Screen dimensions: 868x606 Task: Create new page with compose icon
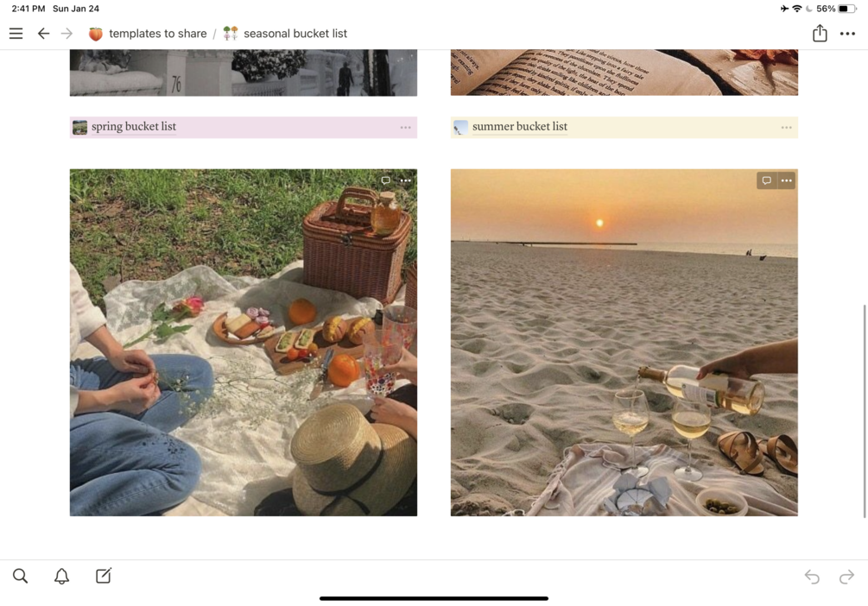pos(104,576)
